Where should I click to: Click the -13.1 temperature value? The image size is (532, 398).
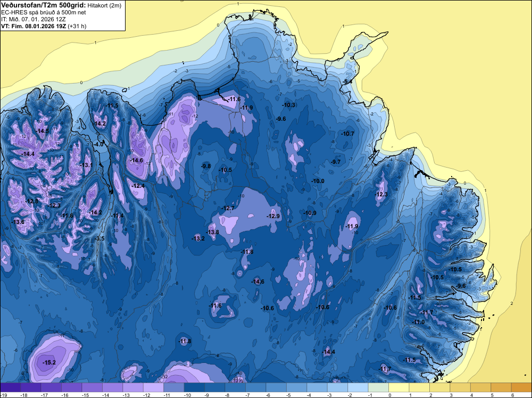click(87, 165)
